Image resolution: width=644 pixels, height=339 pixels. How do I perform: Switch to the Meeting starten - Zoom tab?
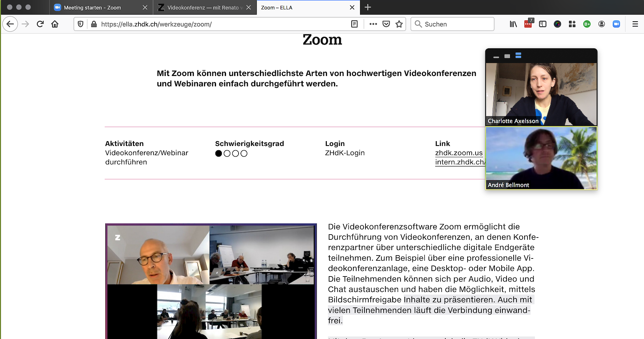pyautogui.click(x=92, y=7)
